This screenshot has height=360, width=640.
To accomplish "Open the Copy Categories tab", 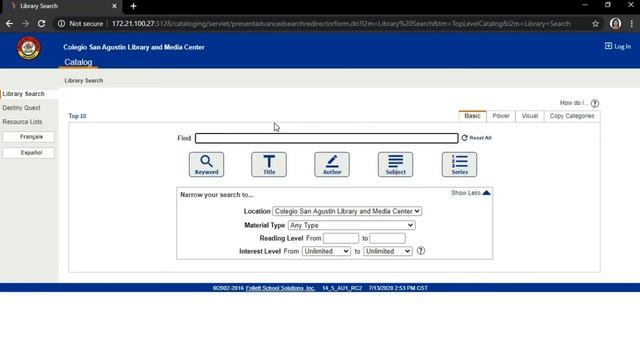I will 572,116.
